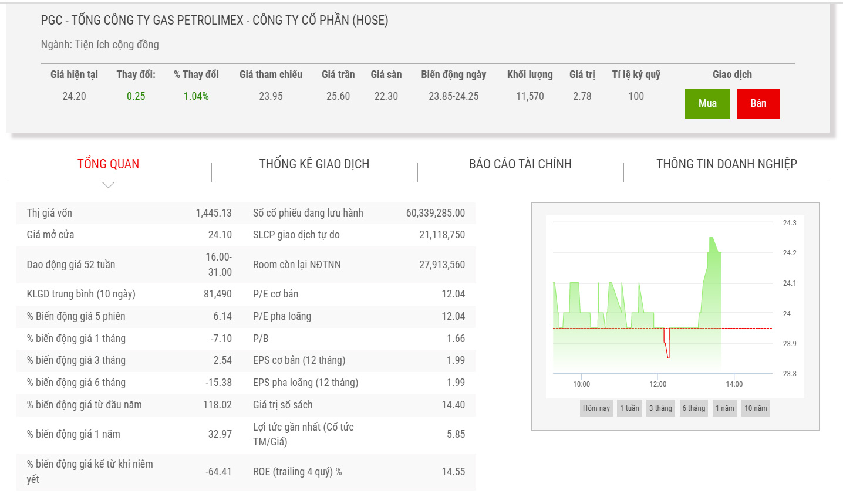Click the Thị giá vốn row
Screen dimensions: 843x504
point(129,213)
